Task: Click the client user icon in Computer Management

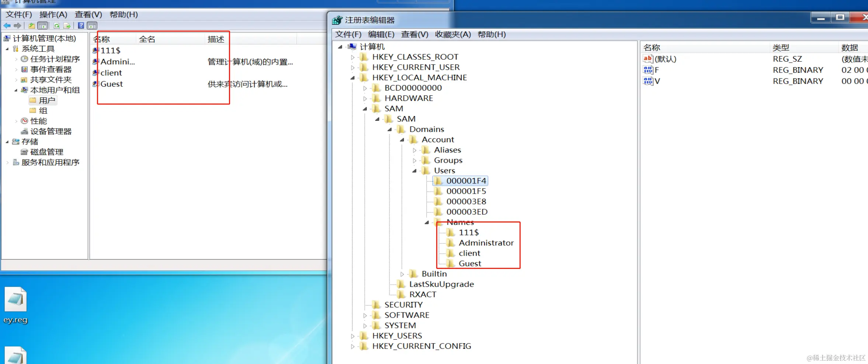Action: pyautogui.click(x=96, y=73)
